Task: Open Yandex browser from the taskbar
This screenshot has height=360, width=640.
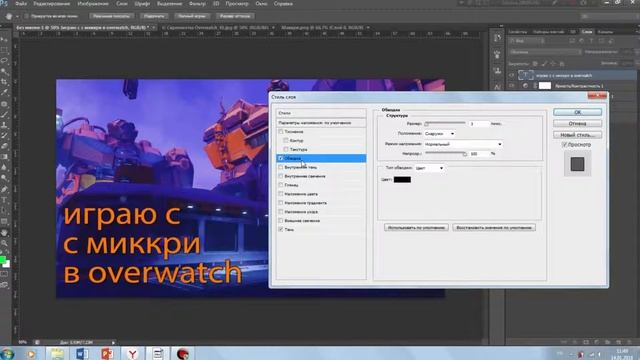Action: (x=133, y=353)
